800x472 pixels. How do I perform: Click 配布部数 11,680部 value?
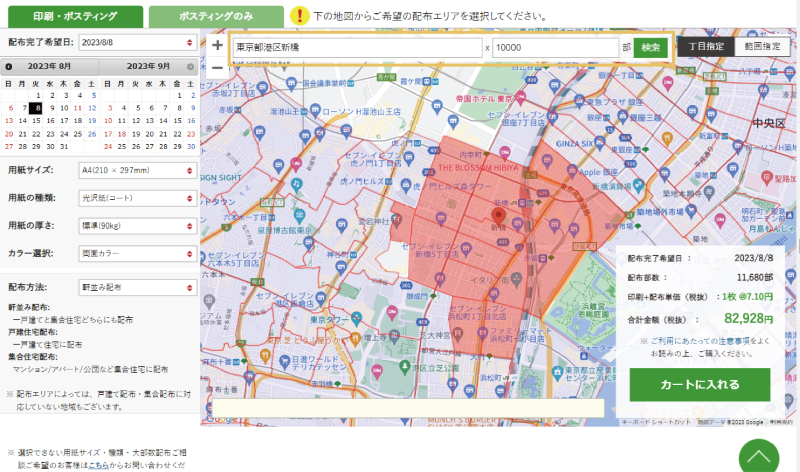pyautogui.click(x=755, y=278)
